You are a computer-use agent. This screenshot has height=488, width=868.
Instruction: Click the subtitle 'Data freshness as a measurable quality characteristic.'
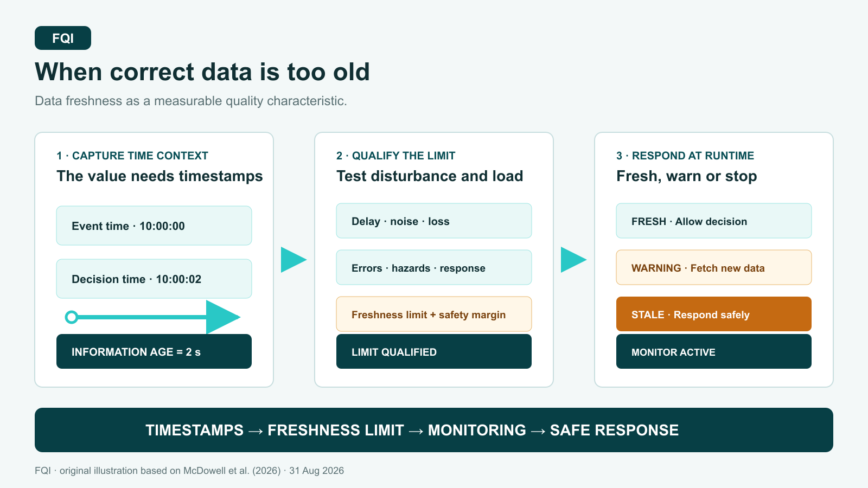[191, 101]
